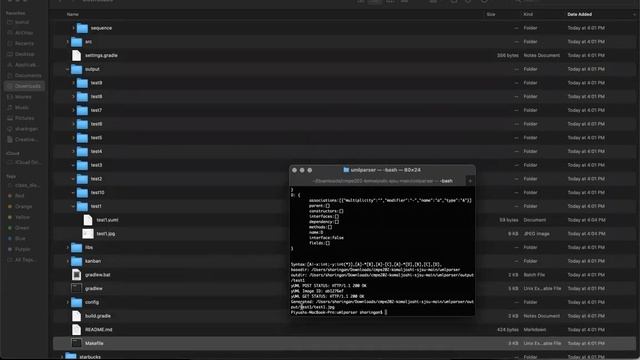The width and height of the screenshot is (640, 360).
Task: Sort files by Date Added column
Action: pos(579,14)
